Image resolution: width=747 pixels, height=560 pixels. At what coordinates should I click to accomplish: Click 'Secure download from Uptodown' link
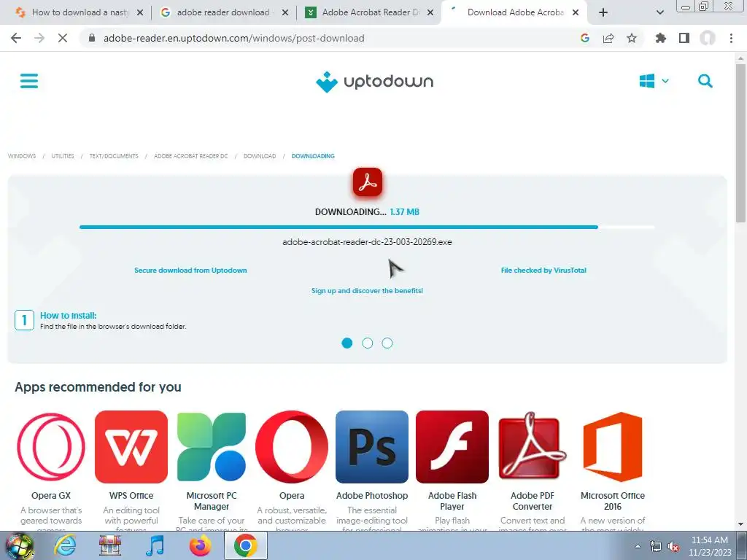(190, 270)
